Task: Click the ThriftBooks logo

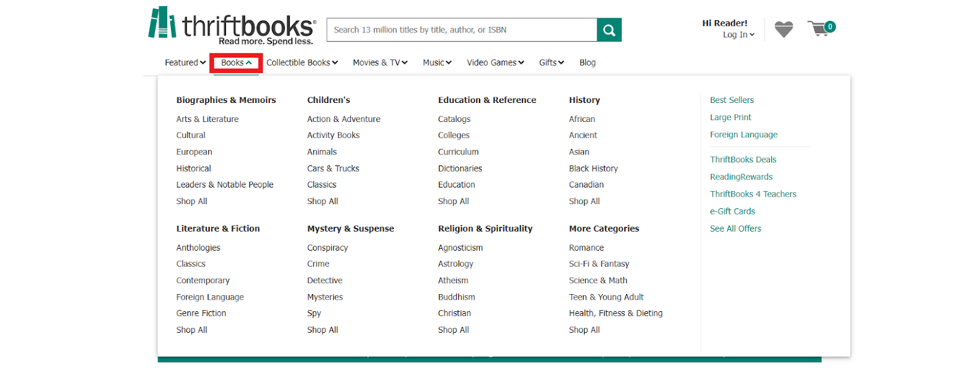Action: coord(232,26)
